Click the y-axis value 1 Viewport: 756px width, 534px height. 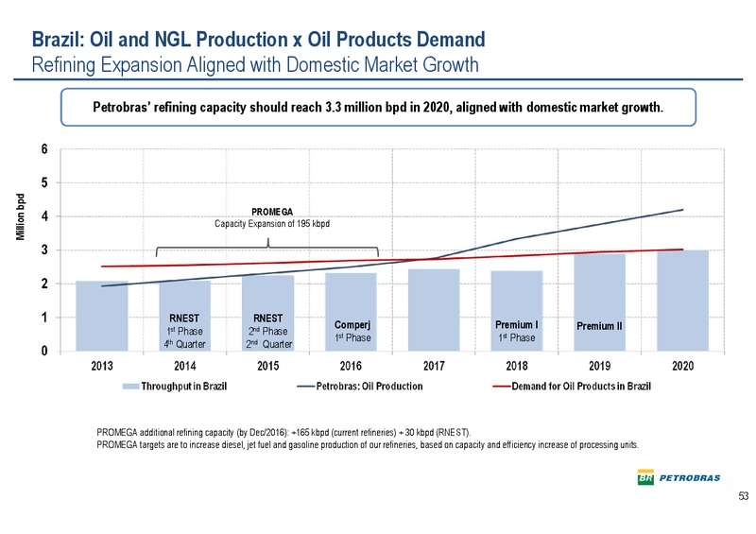44,318
